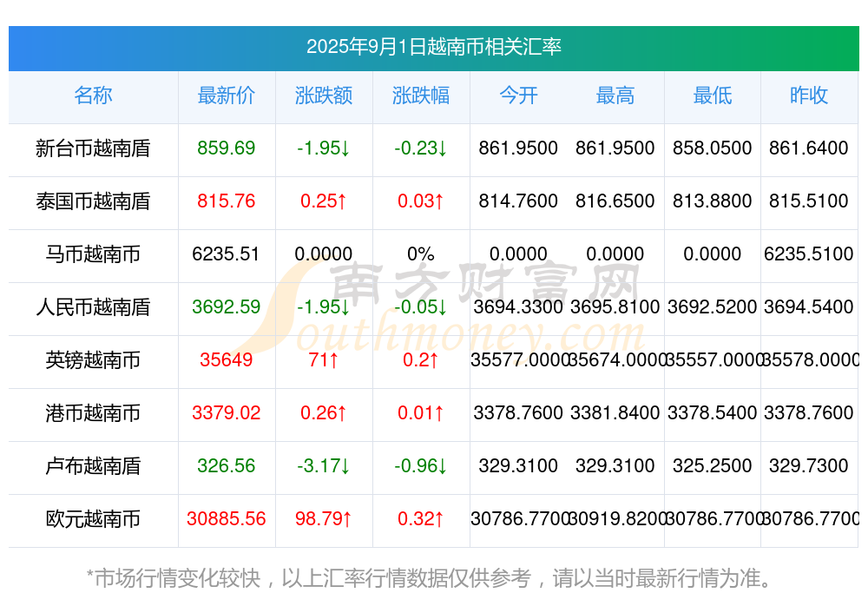Image resolution: width=868 pixels, height=606 pixels.
Task: Click change amount -3.17↓ in 卢布 row
Action: (x=323, y=465)
